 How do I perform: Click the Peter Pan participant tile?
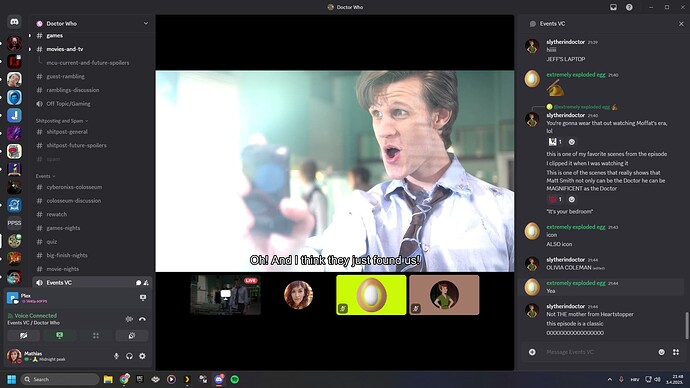444,295
